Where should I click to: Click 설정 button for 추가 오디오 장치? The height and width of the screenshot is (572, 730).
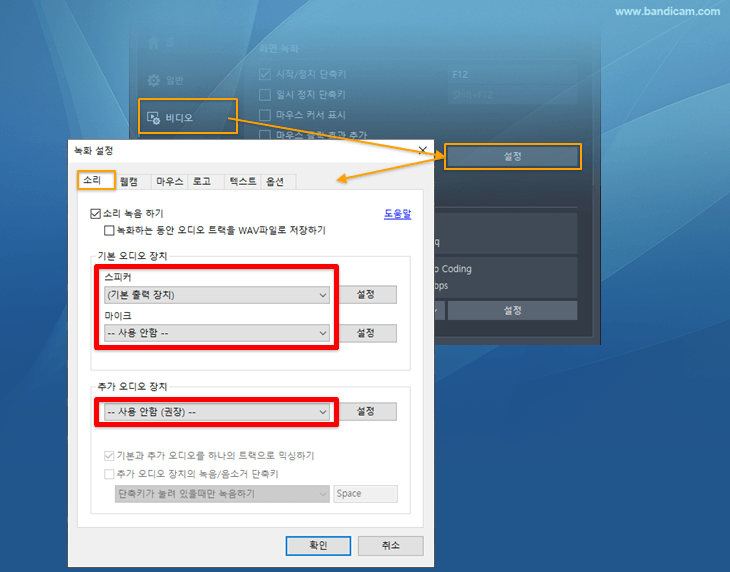click(x=367, y=411)
